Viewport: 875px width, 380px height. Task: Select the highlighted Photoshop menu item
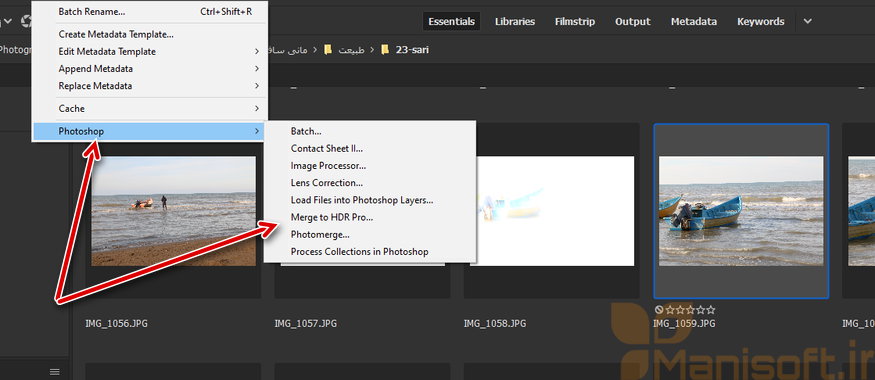[x=150, y=131]
